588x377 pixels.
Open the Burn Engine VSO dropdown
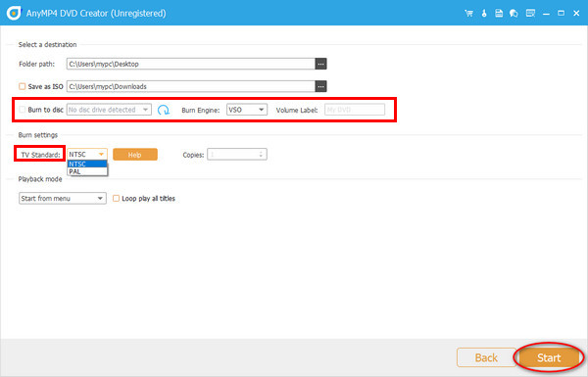coord(247,110)
